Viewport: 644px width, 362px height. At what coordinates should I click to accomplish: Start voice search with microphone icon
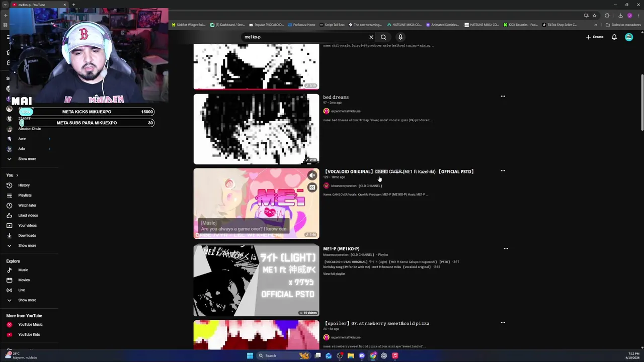(400, 37)
